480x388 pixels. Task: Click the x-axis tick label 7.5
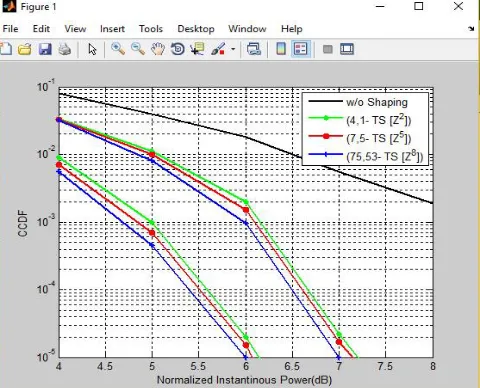tap(385, 367)
